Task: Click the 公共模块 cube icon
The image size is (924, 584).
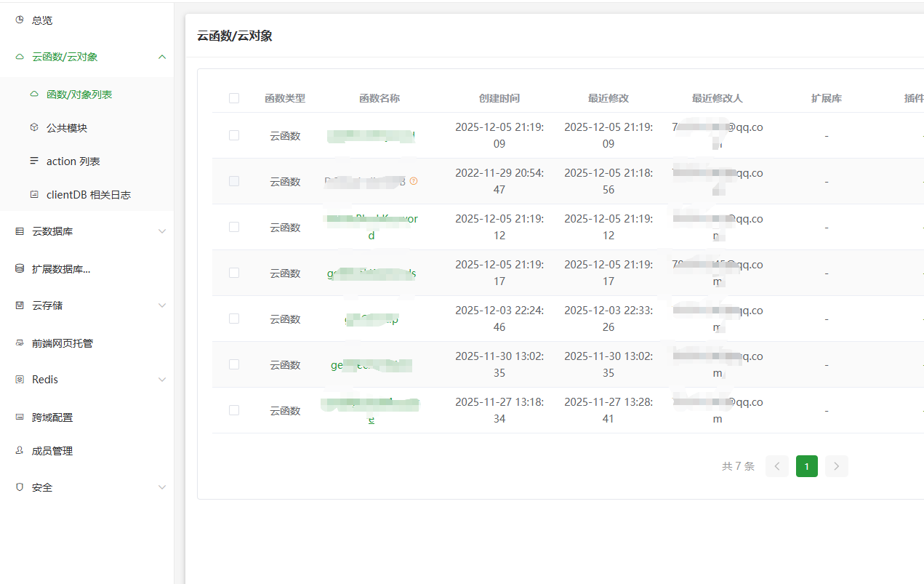Action: click(34, 128)
